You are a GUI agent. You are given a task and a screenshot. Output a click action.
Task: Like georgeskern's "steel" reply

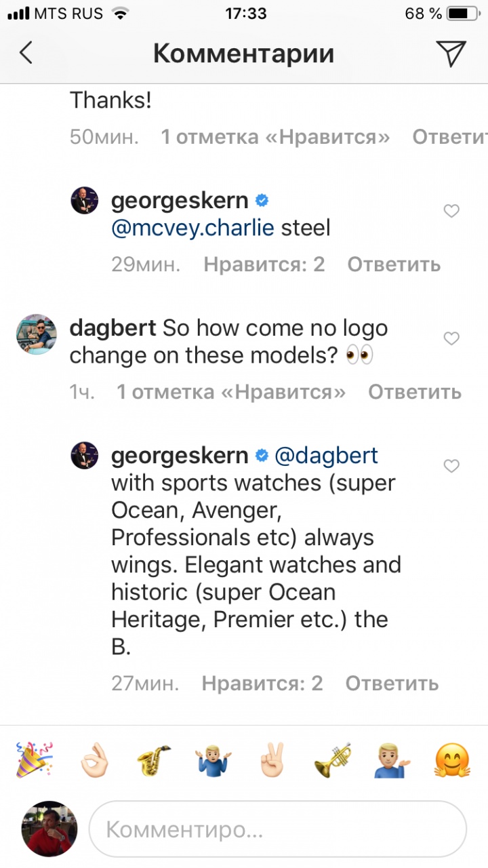pyautogui.click(x=451, y=212)
